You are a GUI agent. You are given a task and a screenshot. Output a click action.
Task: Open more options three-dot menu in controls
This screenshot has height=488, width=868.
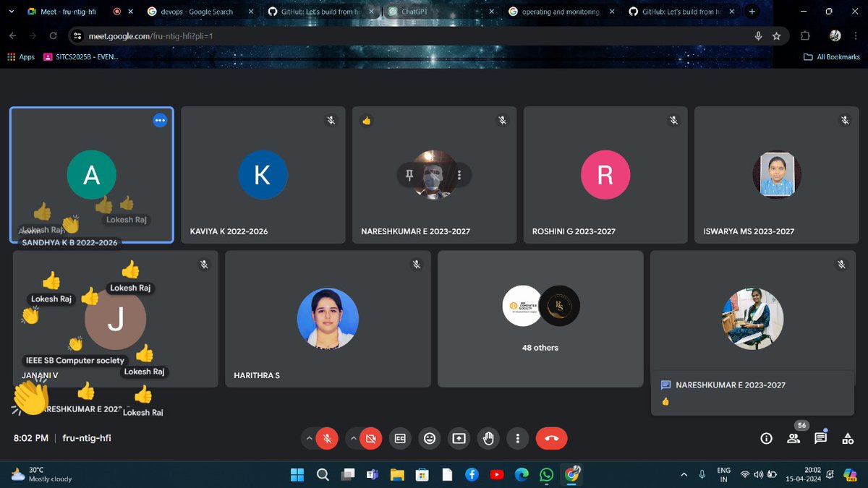click(x=518, y=438)
